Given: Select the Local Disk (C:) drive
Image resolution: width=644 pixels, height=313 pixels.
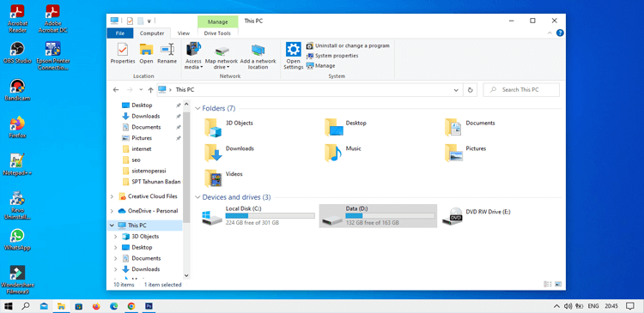Looking at the screenshot, I should click(258, 216).
